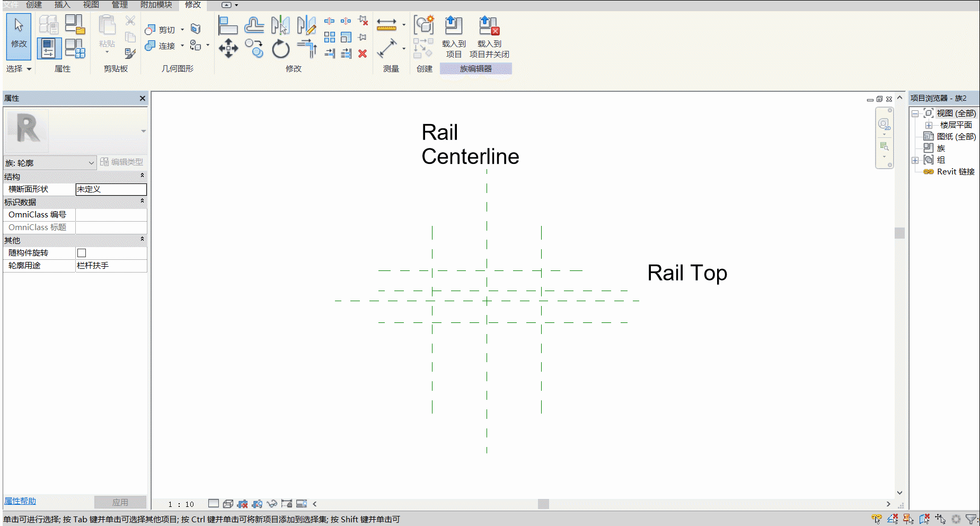The image size is (980, 526).
Task: Open the 创建 ribbon tab
Action: pos(34,5)
